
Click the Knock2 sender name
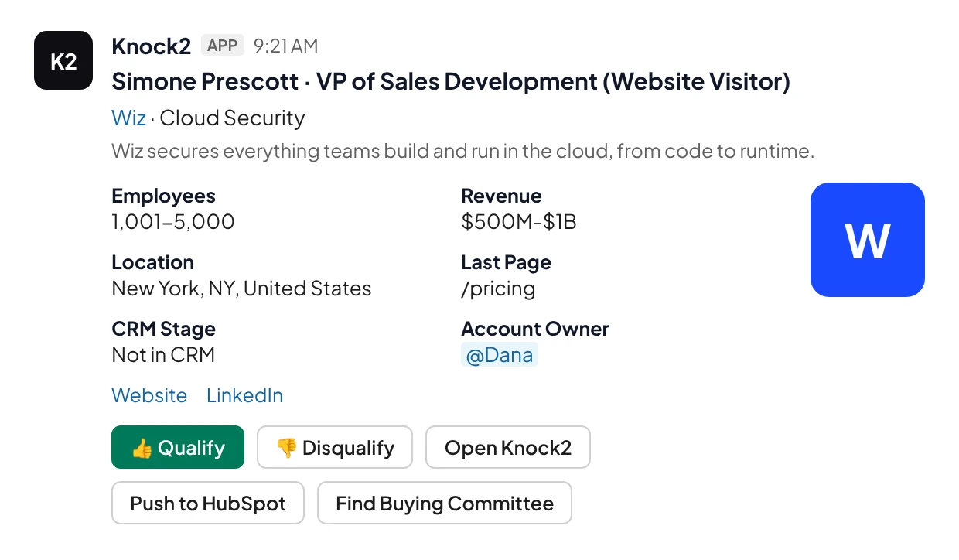pyautogui.click(x=151, y=46)
